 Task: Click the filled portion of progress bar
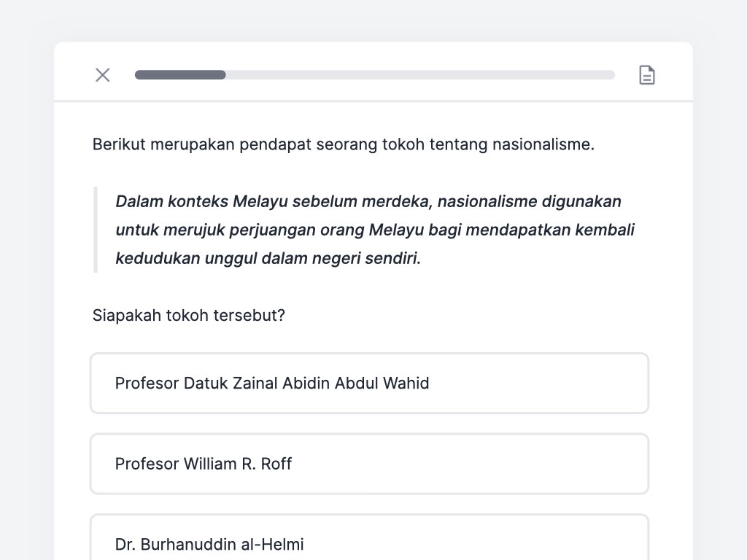(180, 75)
